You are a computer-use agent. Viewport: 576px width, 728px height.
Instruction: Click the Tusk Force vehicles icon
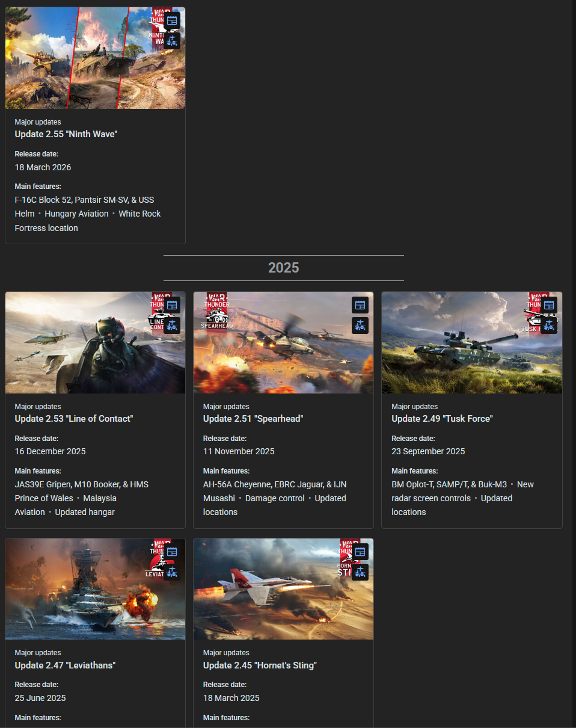pyautogui.click(x=549, y=325)
